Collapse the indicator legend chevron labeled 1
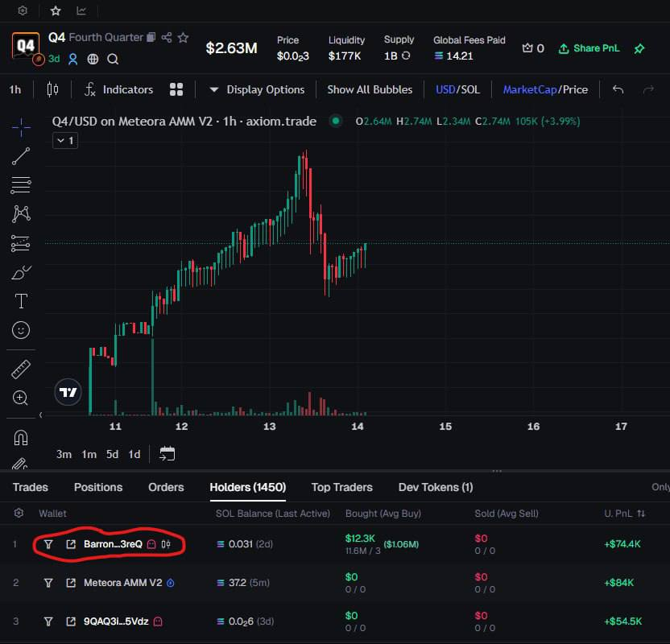The height and width of the screenshot is (644, 670). tap(65, 141)
